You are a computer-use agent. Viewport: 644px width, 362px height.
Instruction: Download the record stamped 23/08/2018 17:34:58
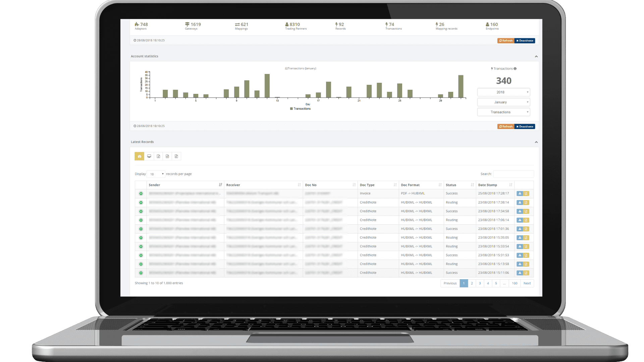520,211
